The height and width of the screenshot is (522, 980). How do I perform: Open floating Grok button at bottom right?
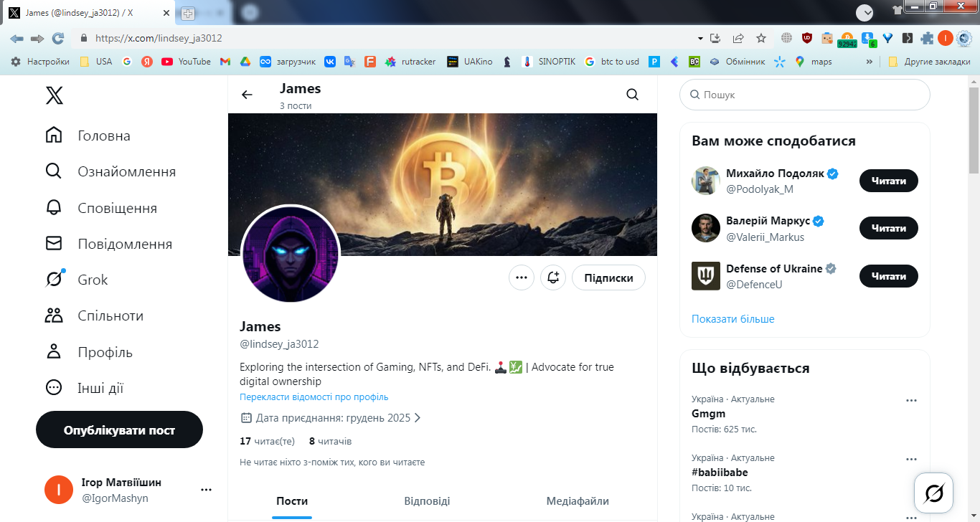[933, 493]
